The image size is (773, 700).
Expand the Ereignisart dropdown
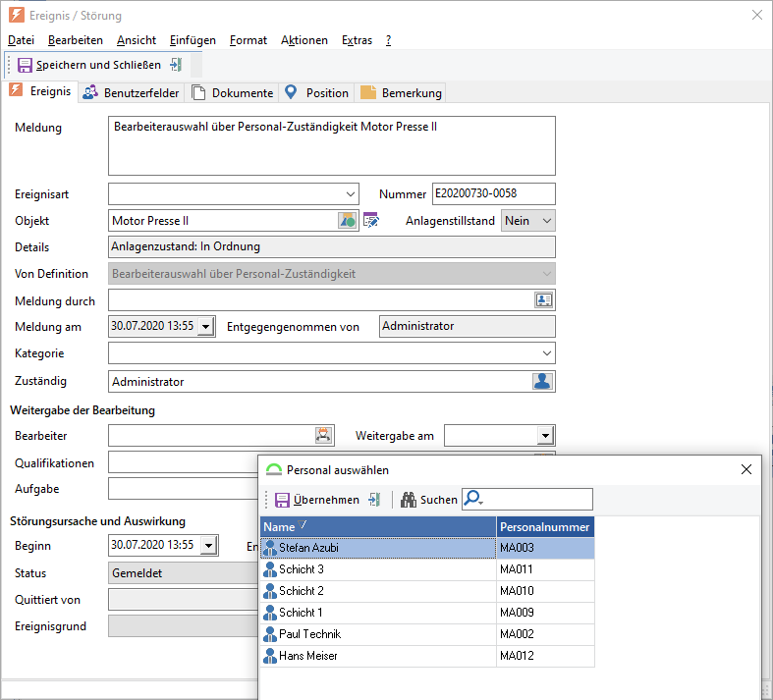click(351, 194)
